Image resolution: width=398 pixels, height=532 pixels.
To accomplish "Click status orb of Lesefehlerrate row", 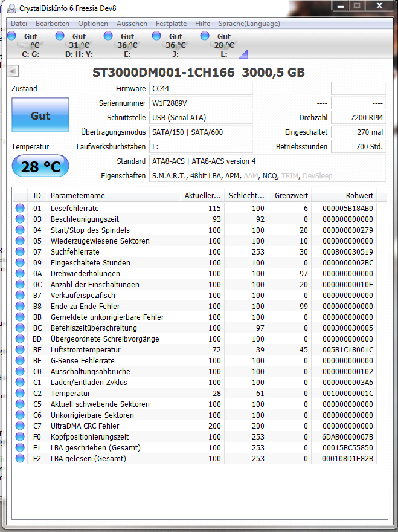I will point(20,208).
